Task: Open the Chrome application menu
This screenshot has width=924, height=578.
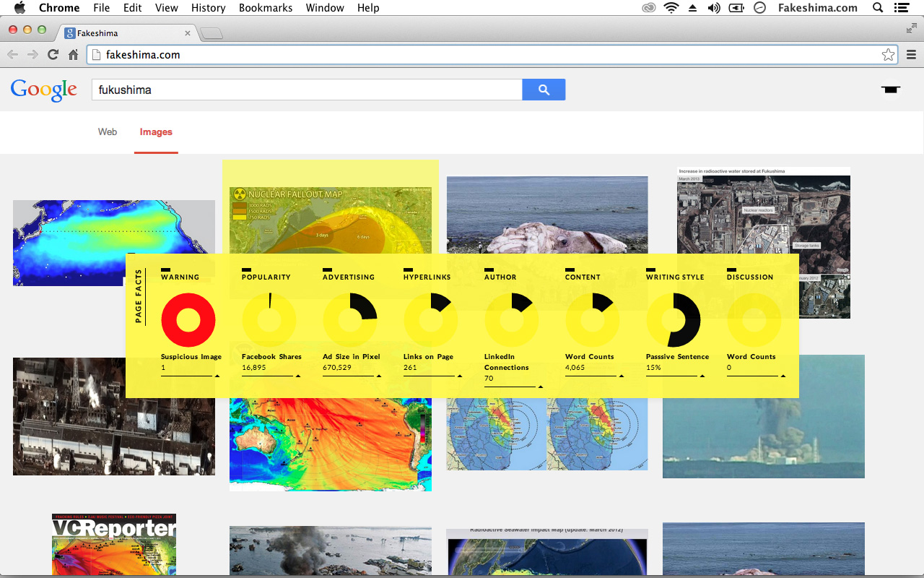Action: coord(59,8)
